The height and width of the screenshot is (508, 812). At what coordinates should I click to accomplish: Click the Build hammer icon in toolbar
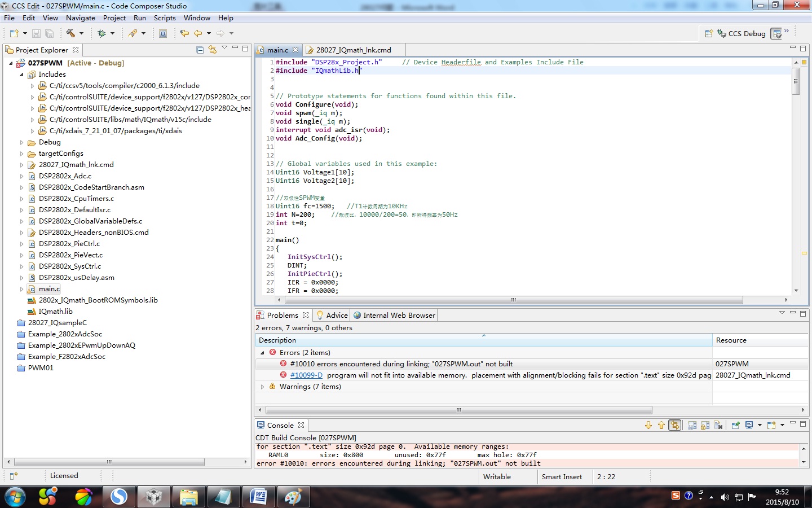click(70, 33)
